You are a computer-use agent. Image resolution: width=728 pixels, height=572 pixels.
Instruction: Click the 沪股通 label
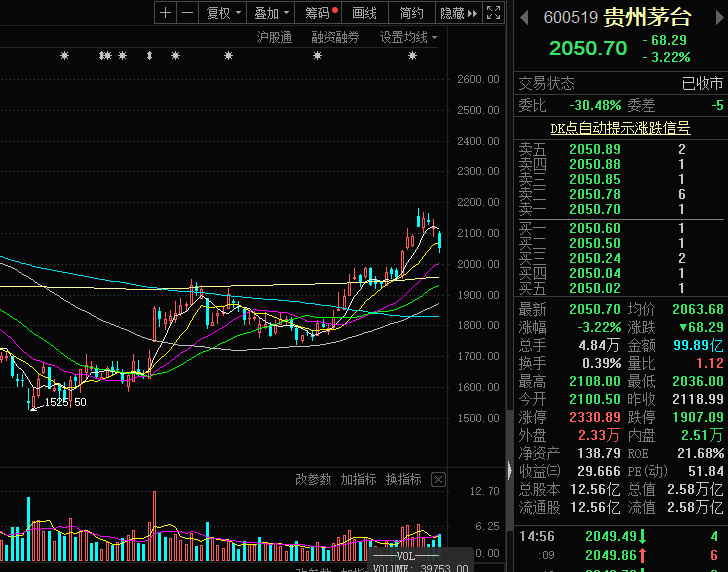(x=274, y=38)
